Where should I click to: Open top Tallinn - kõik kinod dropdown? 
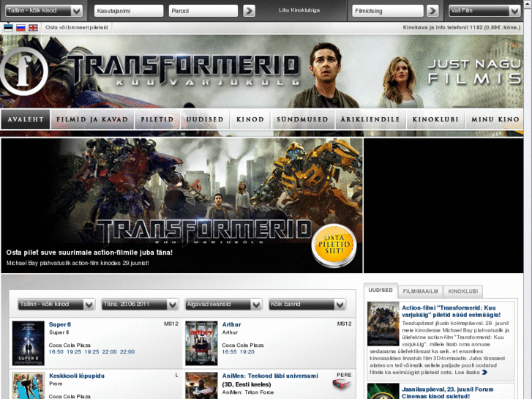[x=43, y=11]
